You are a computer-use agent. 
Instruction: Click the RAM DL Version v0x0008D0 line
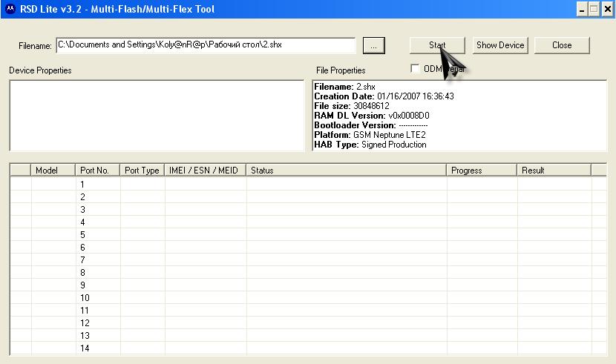coord(372,116)
